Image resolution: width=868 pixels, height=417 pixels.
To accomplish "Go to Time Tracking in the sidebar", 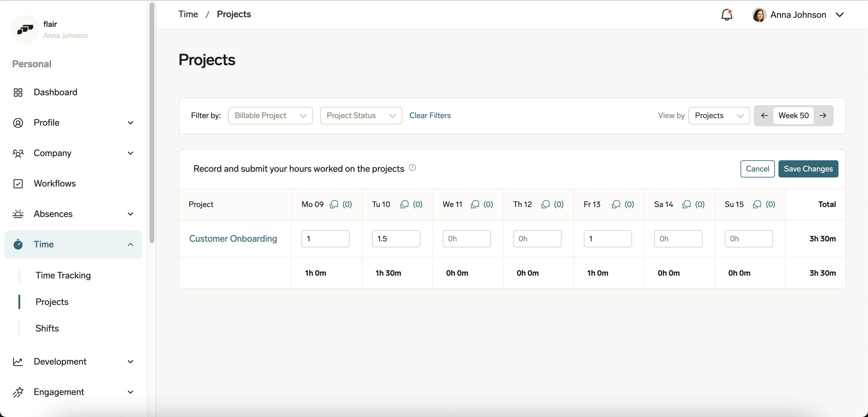I will [63, 275].
